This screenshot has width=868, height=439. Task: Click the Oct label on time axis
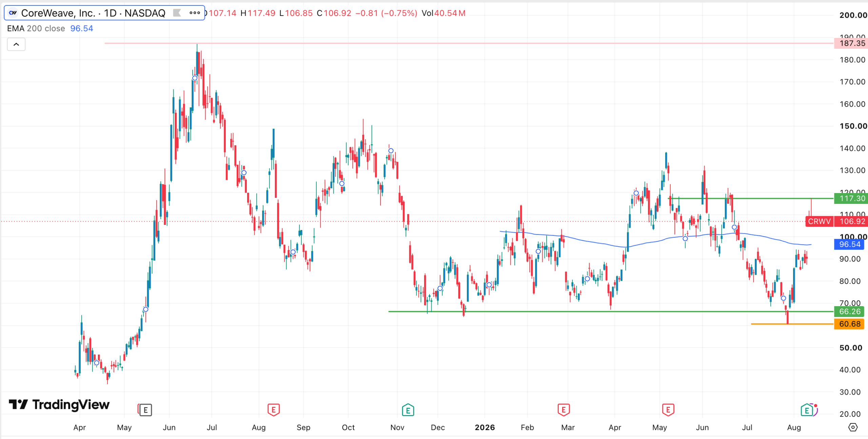point(348,427)
